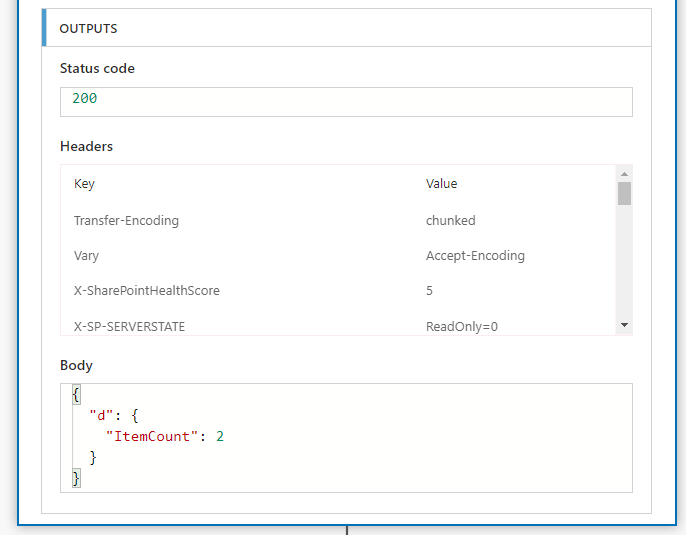The width and height of the screenshot is (686, 535).
Task: Click the ReadOnly=0 header value
Action: pos(462,326)
